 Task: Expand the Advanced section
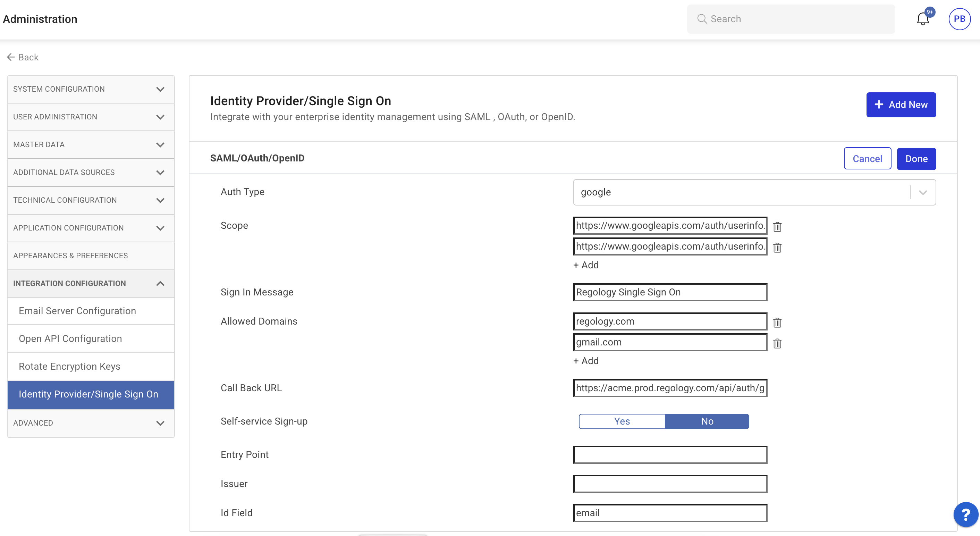pos(91,422)
